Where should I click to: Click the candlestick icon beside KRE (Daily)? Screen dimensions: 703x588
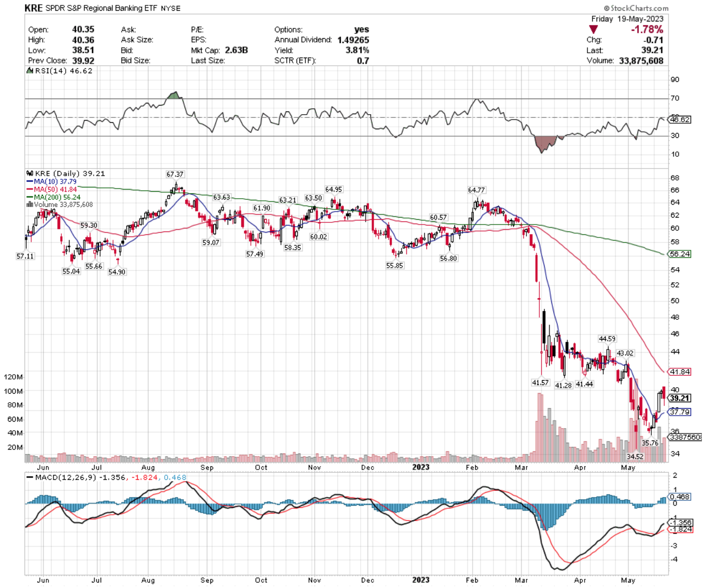pyautogui.click(x=30, y=173)
